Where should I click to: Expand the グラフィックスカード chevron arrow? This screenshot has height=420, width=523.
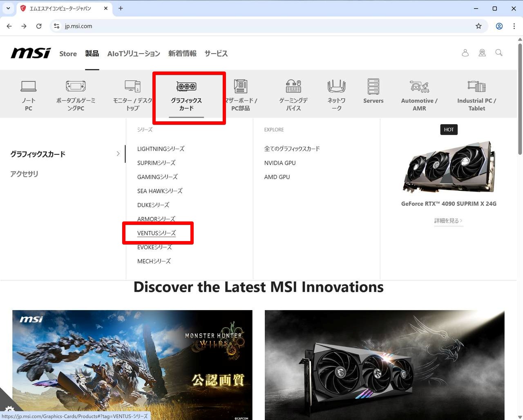118,154
